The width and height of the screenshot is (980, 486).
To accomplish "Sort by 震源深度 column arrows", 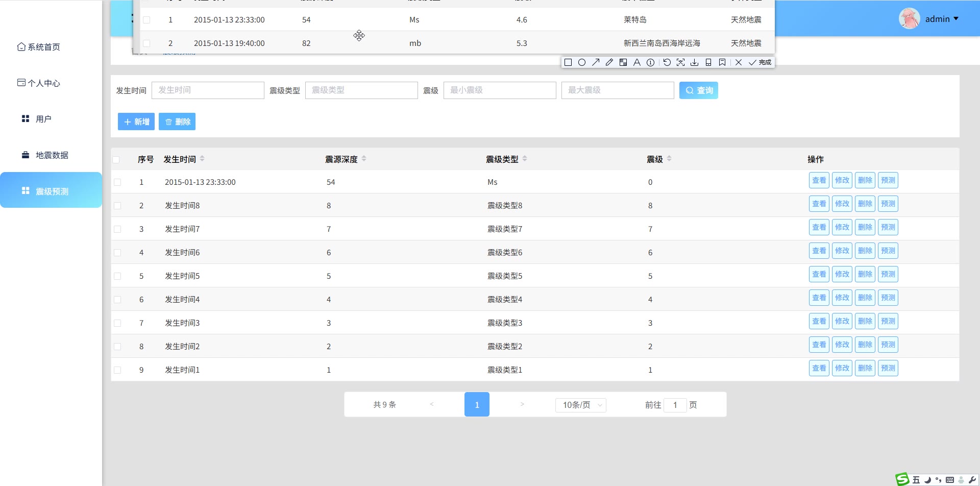I will tap(364, 159).
